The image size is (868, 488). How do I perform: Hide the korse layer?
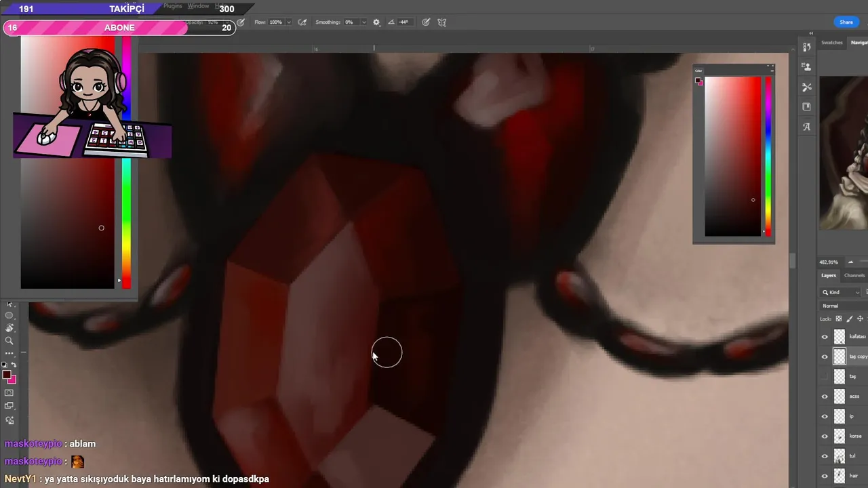825,436
